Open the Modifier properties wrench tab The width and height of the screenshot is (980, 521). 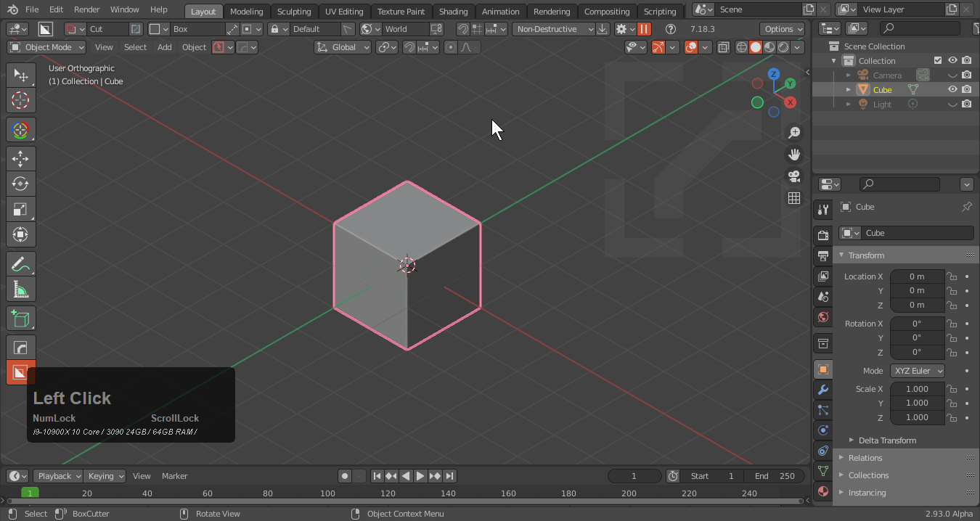click(822, 390)
